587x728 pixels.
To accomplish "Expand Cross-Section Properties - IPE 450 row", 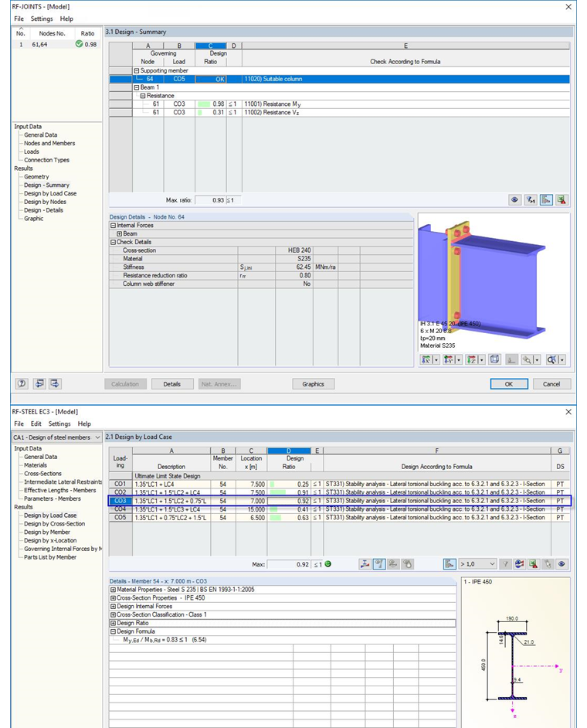I will pyautogui.click(x=113, y=598).
